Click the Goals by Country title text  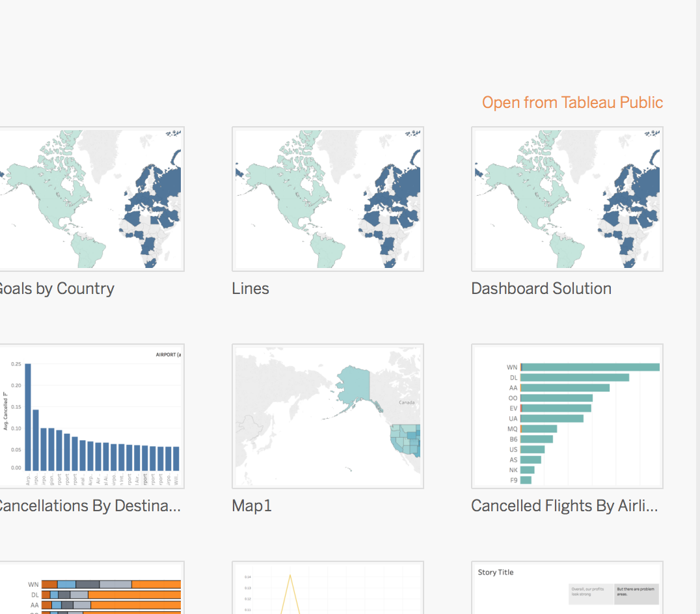56,289
